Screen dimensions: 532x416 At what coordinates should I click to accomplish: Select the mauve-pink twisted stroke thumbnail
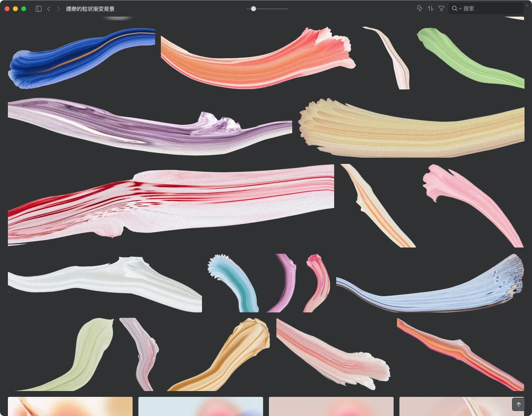click(139, 354)
